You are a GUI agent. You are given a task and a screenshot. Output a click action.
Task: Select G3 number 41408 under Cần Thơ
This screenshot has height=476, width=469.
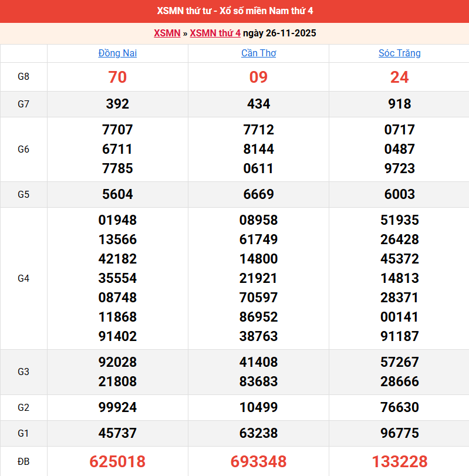258,362
